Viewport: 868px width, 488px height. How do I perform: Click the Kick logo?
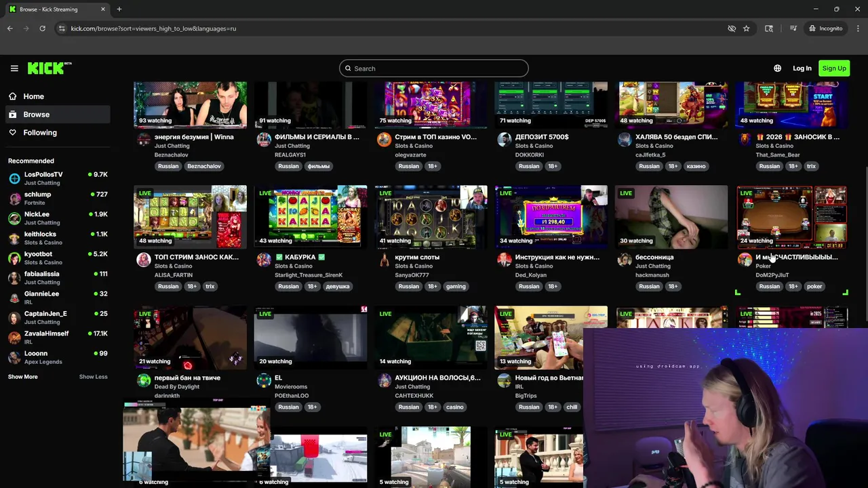(50, 68)
